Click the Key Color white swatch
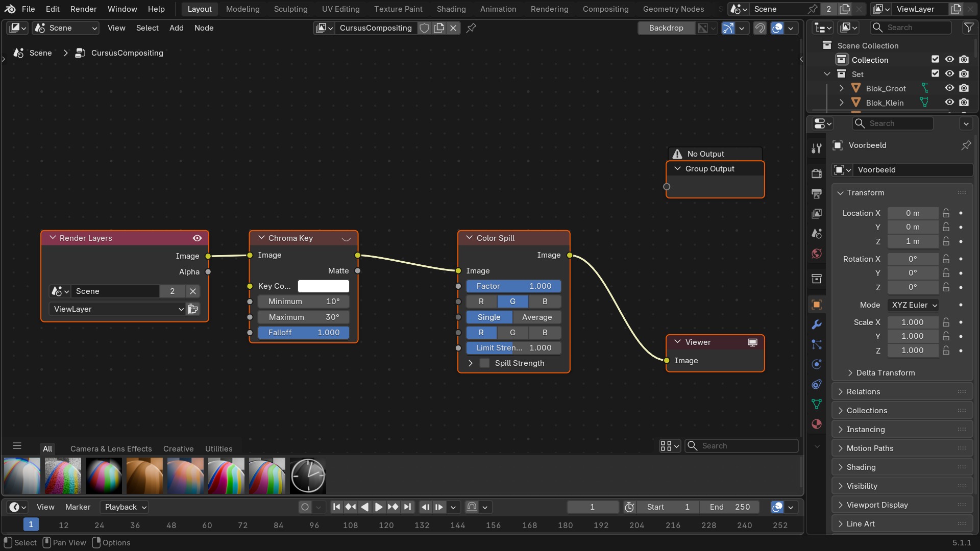This screenshot has width=980, height=551. tap(324, 286)
